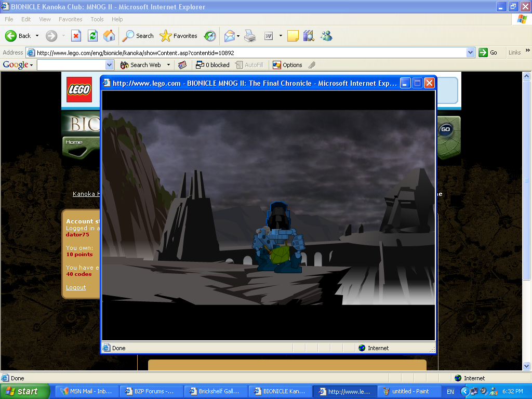
Task: Click the grayed-out Forward arrow button
Action: pos(51,36)
